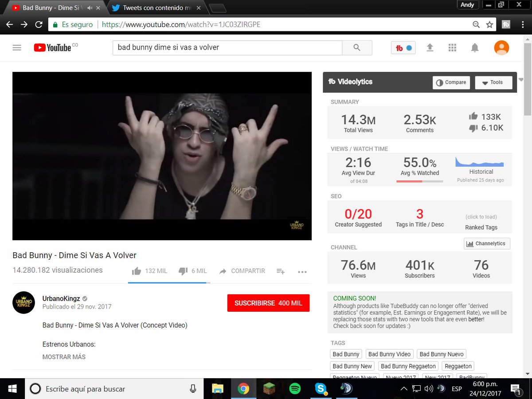Viewport: 532px width, 399px height.
Task: Click the Reggaeton tag chip
Action: pyautogui.click(x=458, y=366)
